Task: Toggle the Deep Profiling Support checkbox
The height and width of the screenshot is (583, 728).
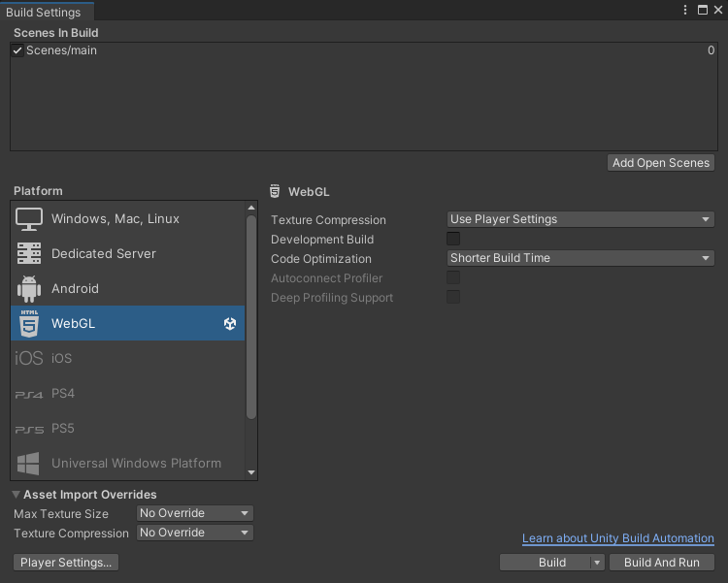Action: 453,297
